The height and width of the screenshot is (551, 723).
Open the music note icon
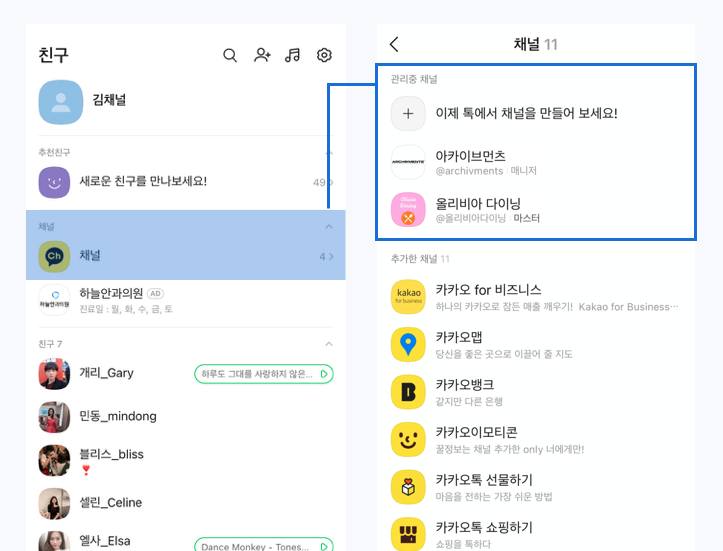tap(293, 56)
